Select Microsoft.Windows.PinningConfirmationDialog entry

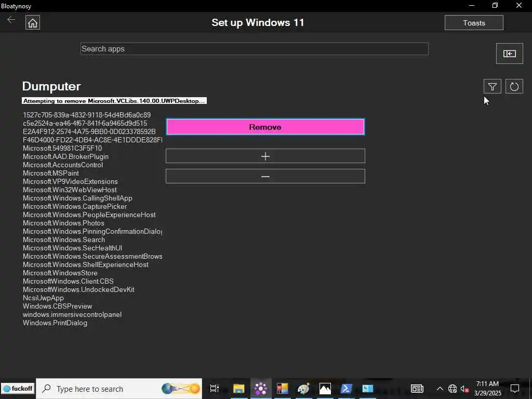tap(92, 231)
